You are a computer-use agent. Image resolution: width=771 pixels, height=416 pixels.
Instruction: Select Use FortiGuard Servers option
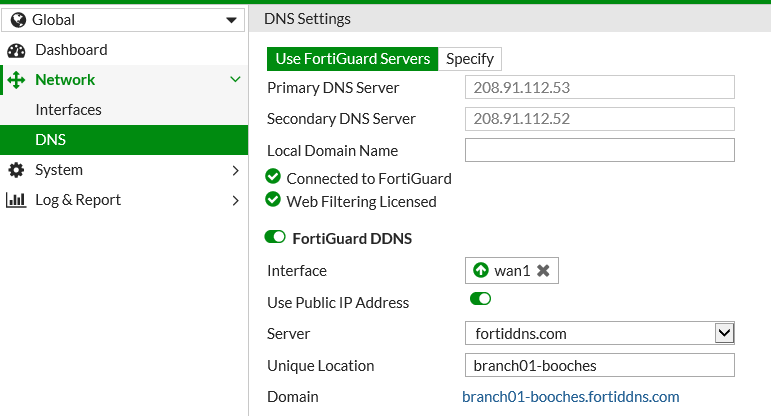tap(353, 59)
